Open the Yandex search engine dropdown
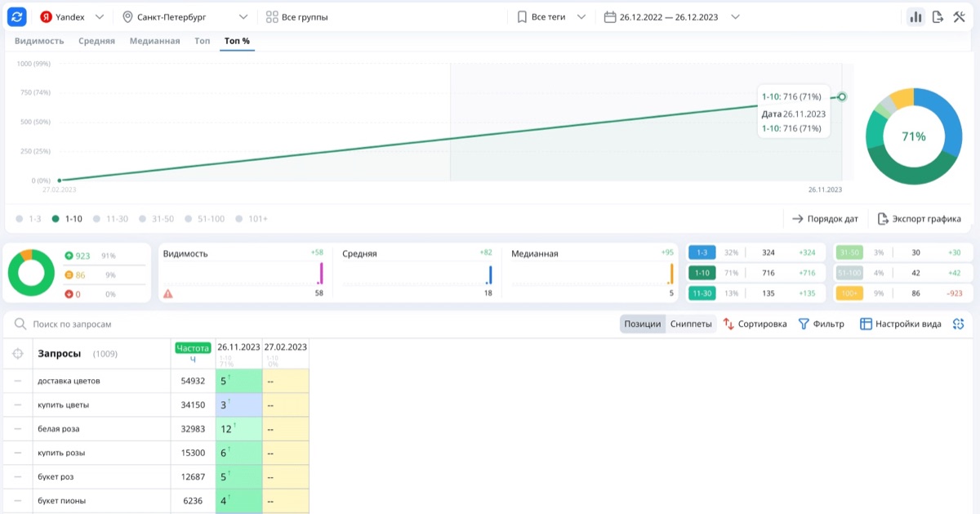This screenshot has width=980, height=514. click(72, 16)
